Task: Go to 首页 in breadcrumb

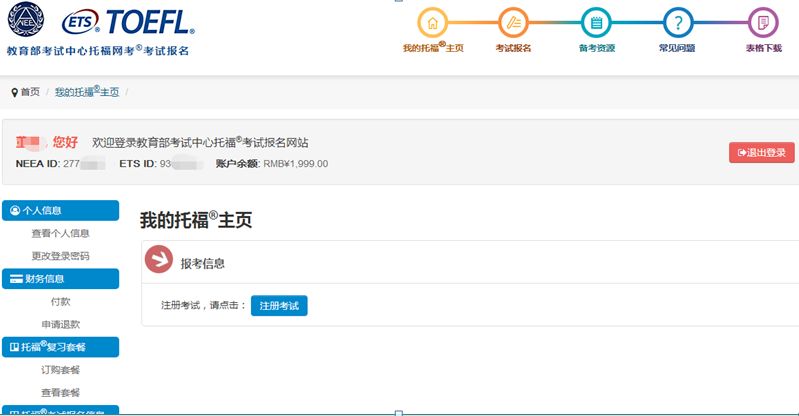Action: pos(30,92)
